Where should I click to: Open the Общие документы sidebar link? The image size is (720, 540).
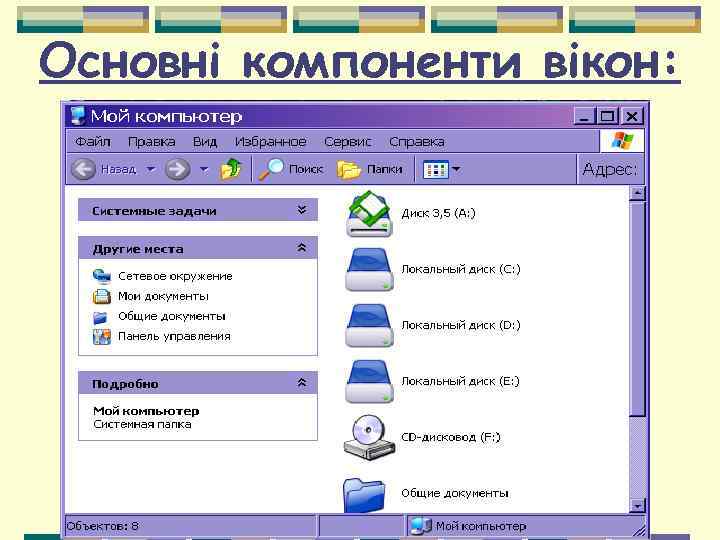(x=172, y=316)
